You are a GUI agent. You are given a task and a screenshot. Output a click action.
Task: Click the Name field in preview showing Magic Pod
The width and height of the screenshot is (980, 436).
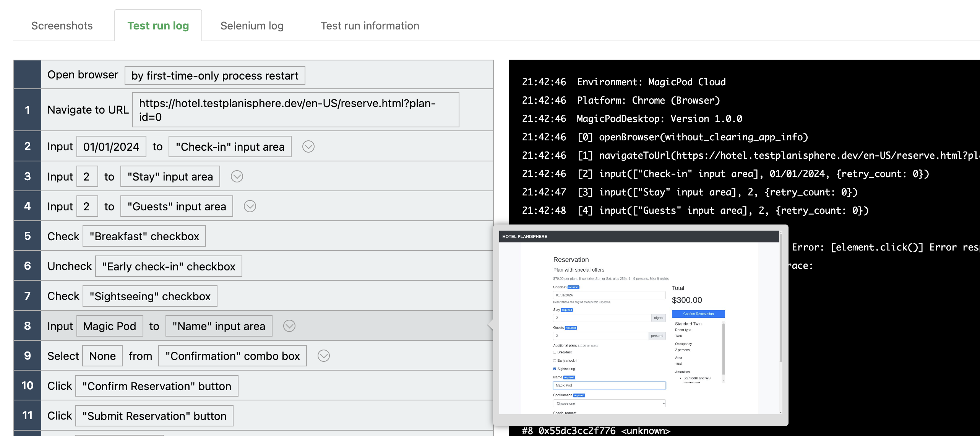(609, 386)
